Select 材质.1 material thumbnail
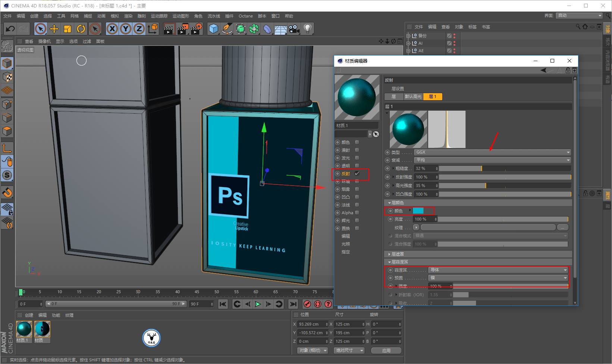The width and height of the screenshot is (612, 364). 24,329
